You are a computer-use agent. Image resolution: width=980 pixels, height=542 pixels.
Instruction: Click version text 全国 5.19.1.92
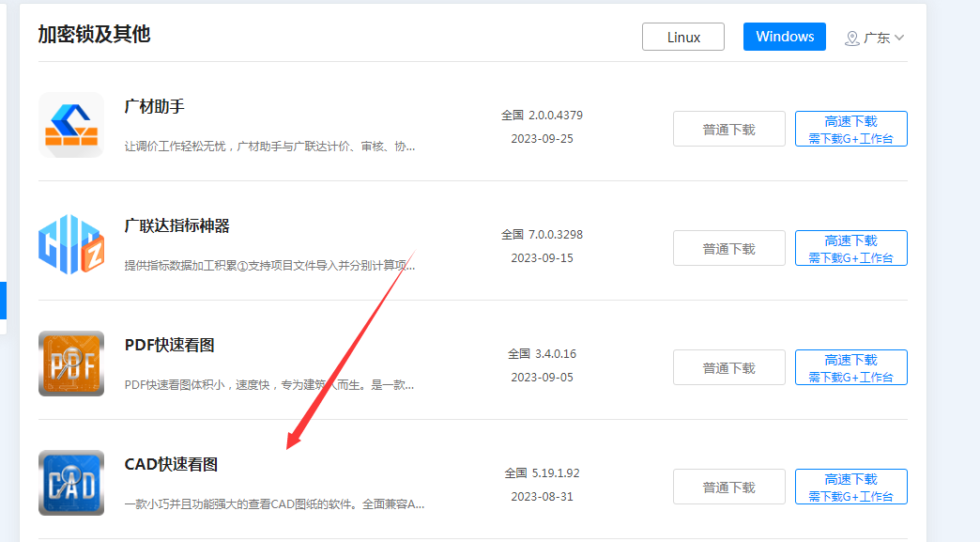coord(542,473)
